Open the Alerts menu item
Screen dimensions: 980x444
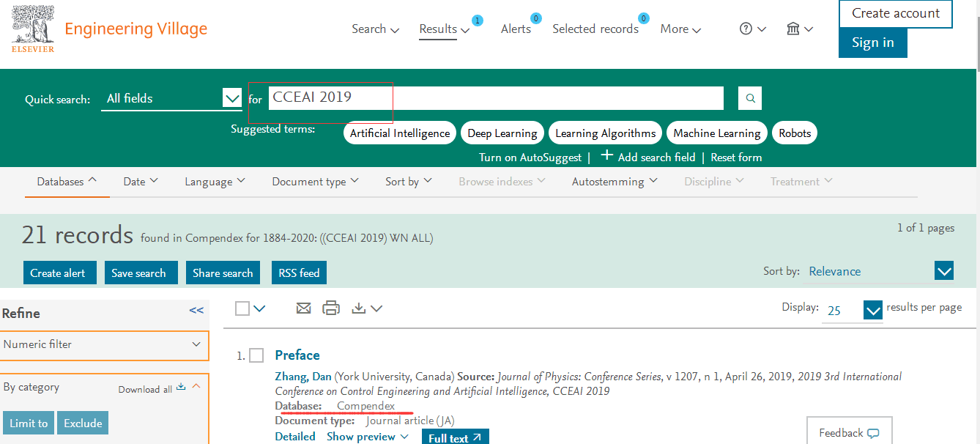coord(516,29)
